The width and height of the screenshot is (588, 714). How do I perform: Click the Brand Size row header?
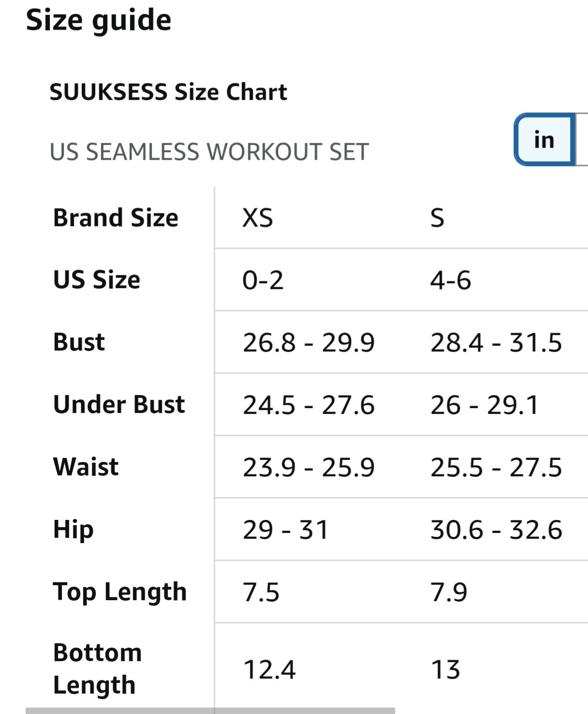pos(116,218)
